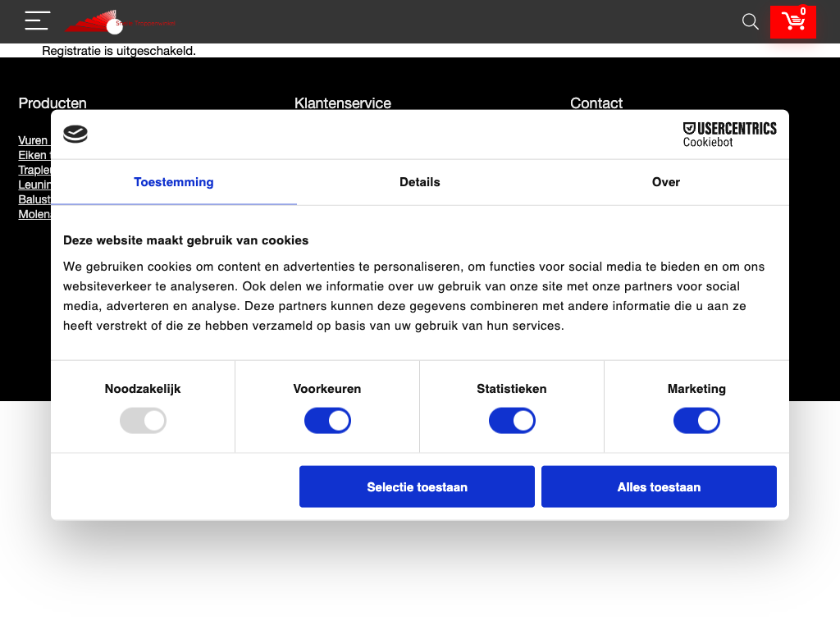Click the Contact footer heading

(x=596, y=103)
